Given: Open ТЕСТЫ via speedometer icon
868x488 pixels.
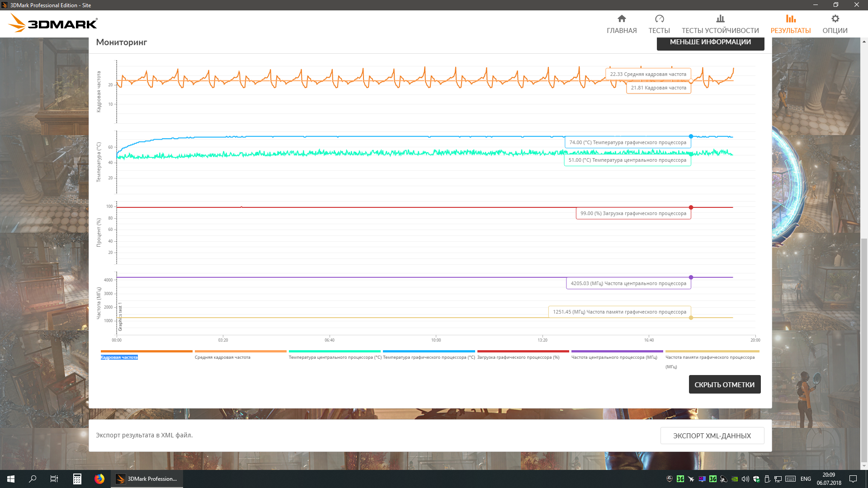Looking at the screenshot, I should point(659,19).
